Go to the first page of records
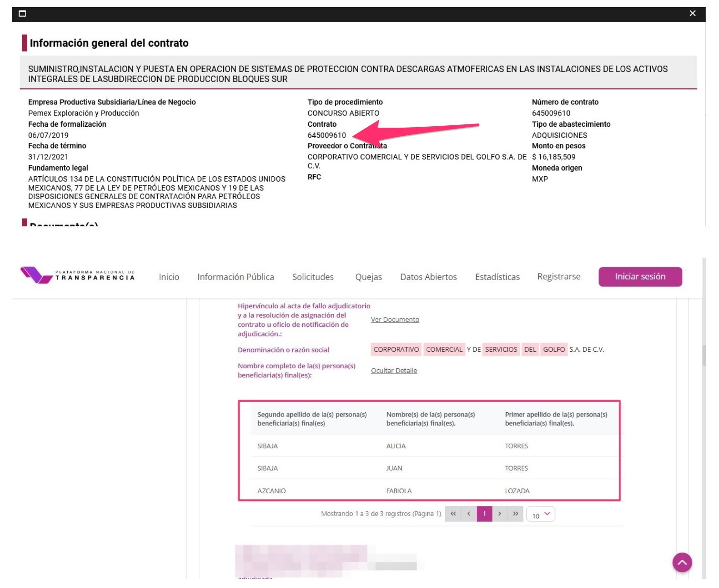Viewport: 719px width, 588px height. click(453, 514)
